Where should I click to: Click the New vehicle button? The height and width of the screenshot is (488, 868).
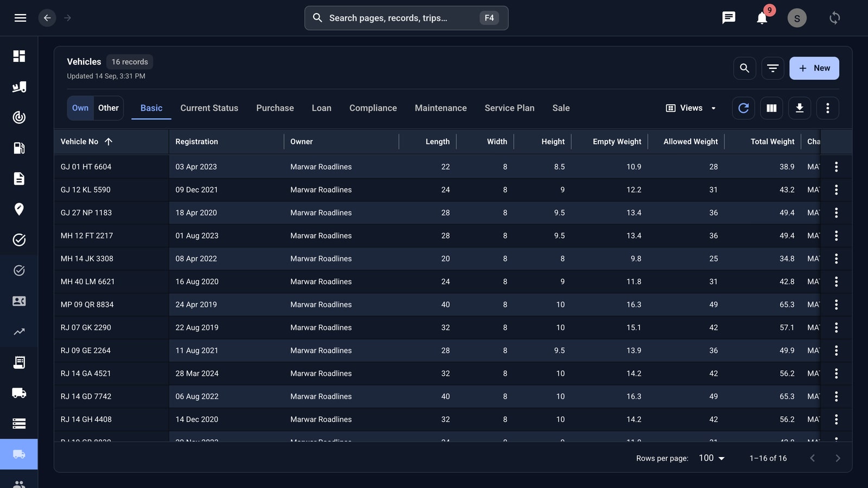click(814, 68)
